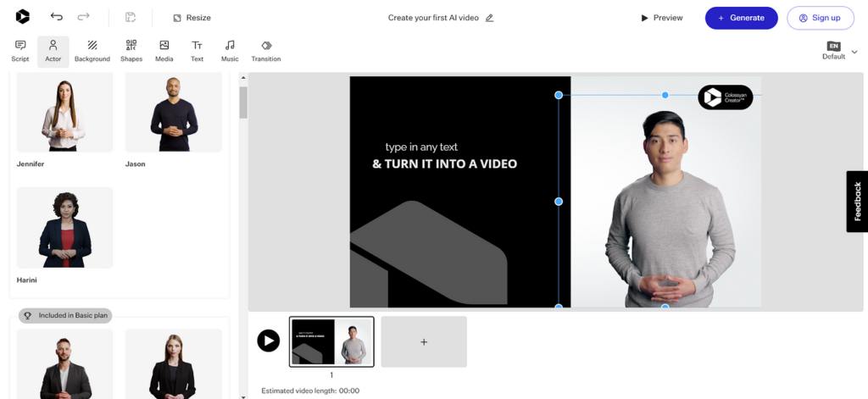Play the scene timeline
Viewport: 868px width, 399px height.
pos(269,341)
